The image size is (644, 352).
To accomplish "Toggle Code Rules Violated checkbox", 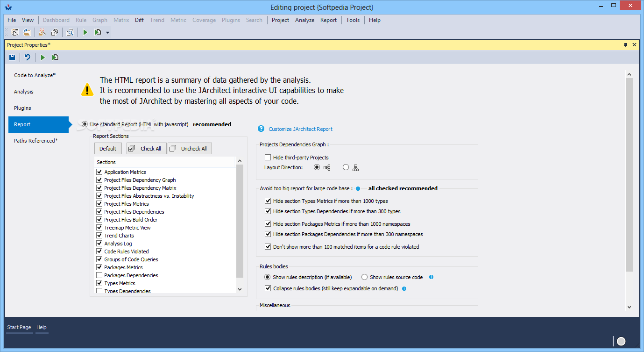I will (x=99, y=251).
